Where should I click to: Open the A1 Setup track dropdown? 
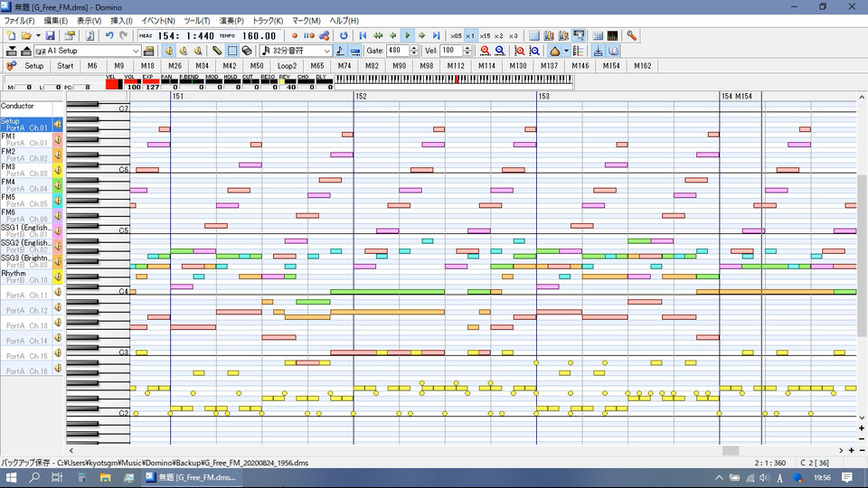(x=136, y=51)
